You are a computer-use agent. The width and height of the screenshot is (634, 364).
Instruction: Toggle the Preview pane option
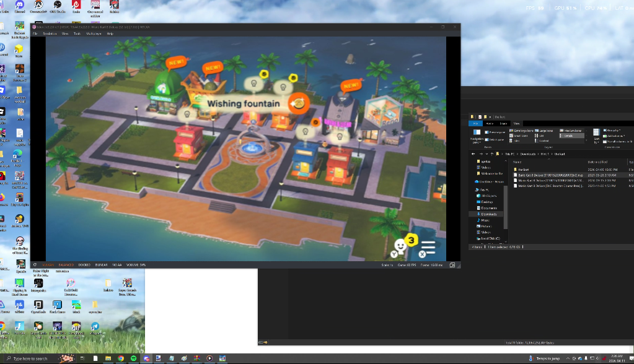[x=495, y=132]
